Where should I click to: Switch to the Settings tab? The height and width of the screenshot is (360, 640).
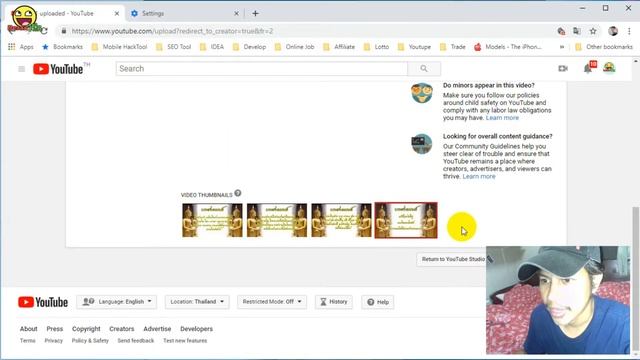click(185, 13)
